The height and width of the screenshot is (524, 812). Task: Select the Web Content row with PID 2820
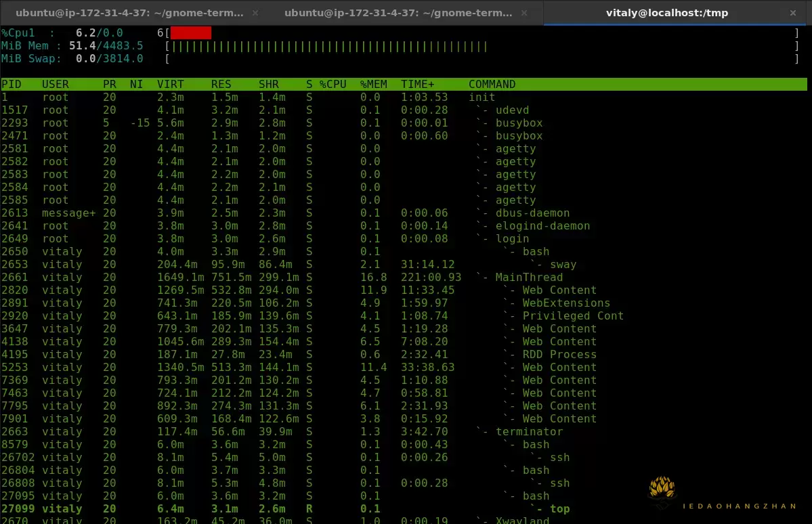404,290
